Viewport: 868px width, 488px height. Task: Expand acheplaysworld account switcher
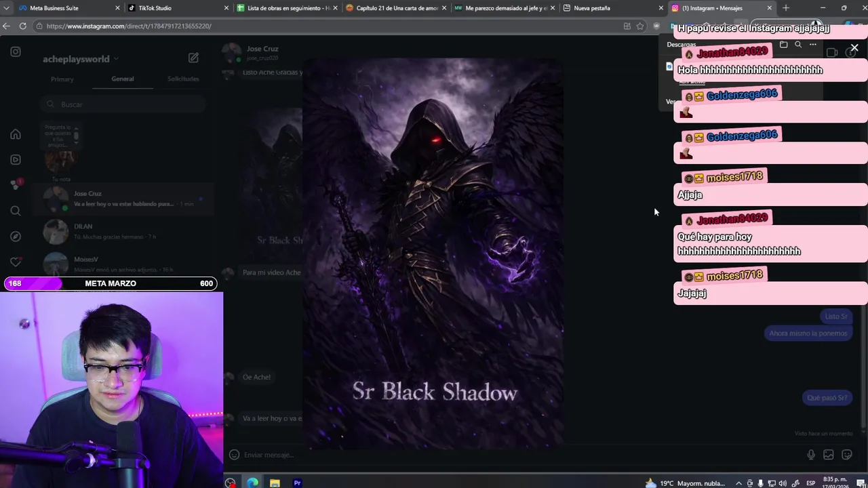coord(81,59)
